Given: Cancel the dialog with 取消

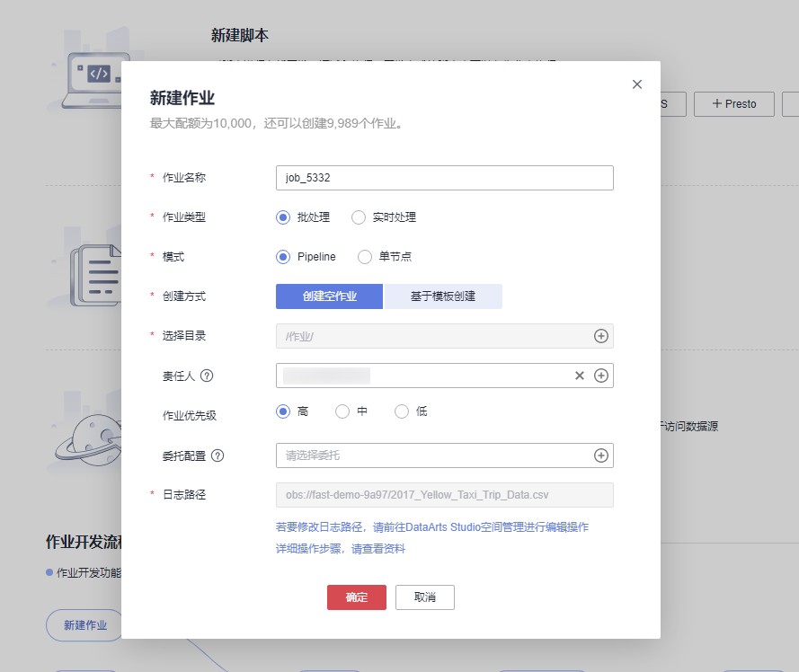Looking at the screenshot, I should pos(424,597).
